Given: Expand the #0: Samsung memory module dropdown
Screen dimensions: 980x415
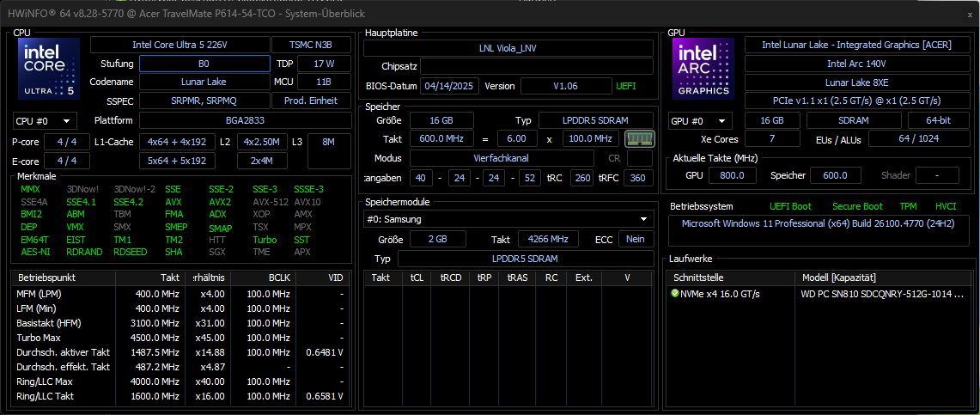Looking at the screenshot, I should (x=508, y=219).
